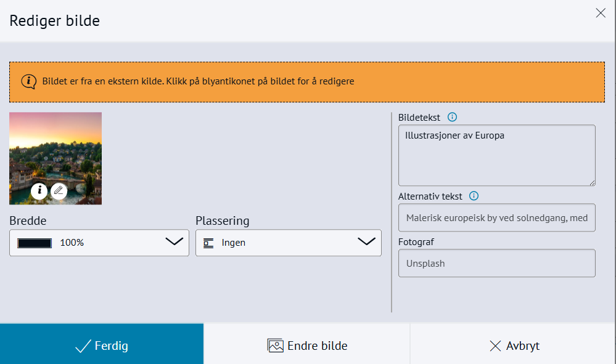Show Bildetekst info tooltip icon
The image size is (616, 364).
tap(452, 117)
